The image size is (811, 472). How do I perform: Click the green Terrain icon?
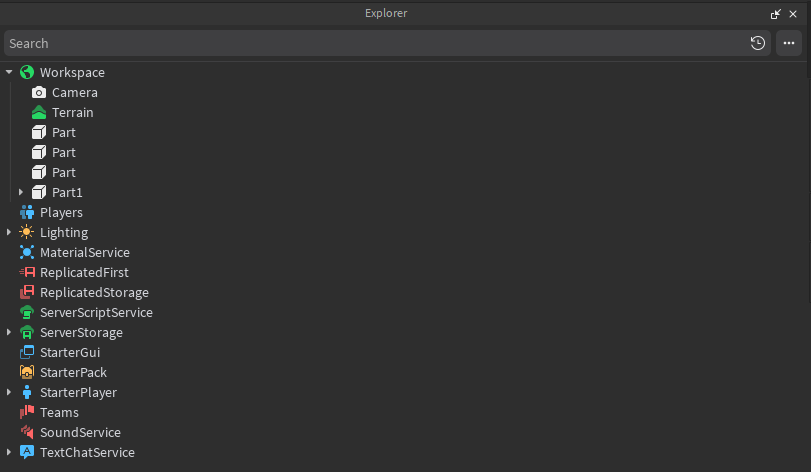[39, 112]
